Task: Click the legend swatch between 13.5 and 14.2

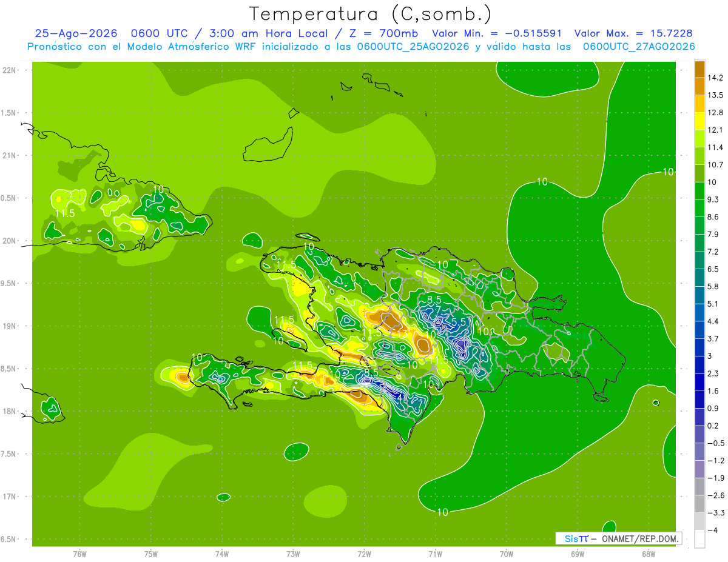Action: [699, 86]
